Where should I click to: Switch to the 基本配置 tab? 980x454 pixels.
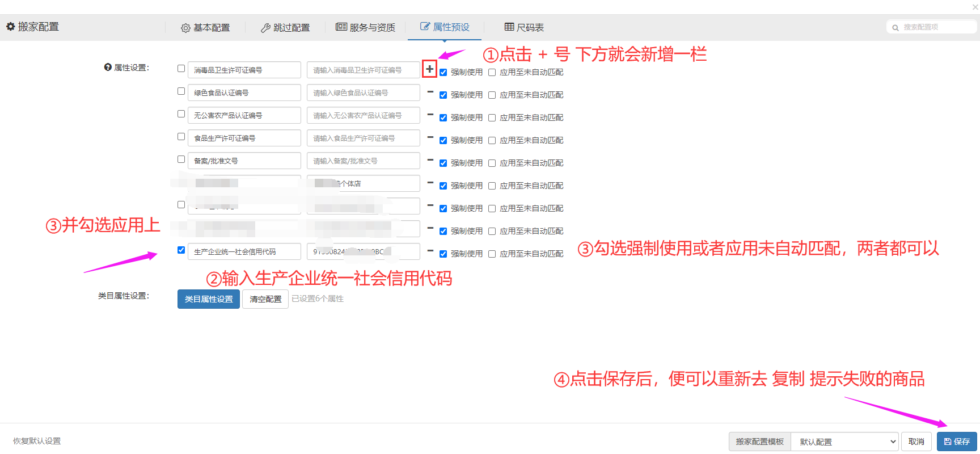click(x=205, y=27)
